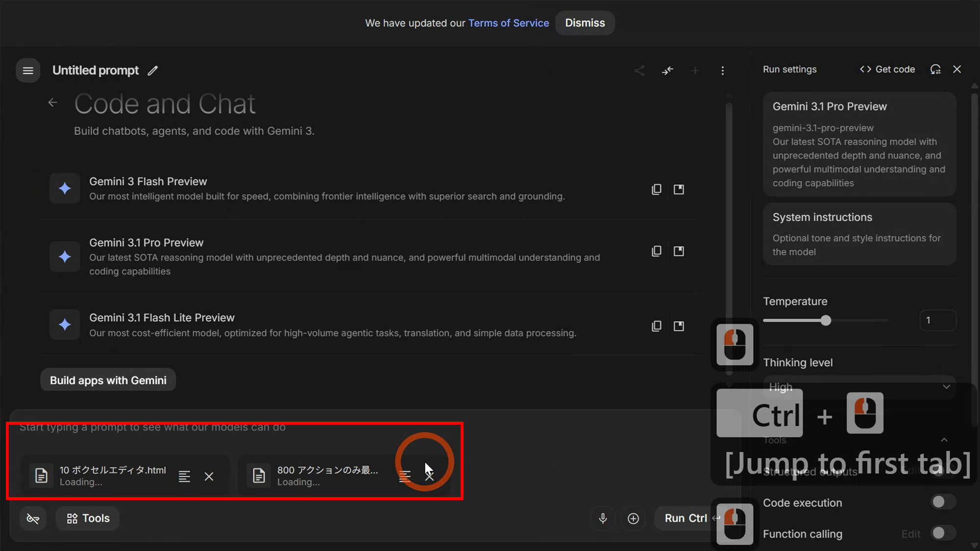Viewport: 980px width, 551px height.
Task: Copy the Gemini 3.1 Flash Lite Preview model ID
Action: point(657,326)
